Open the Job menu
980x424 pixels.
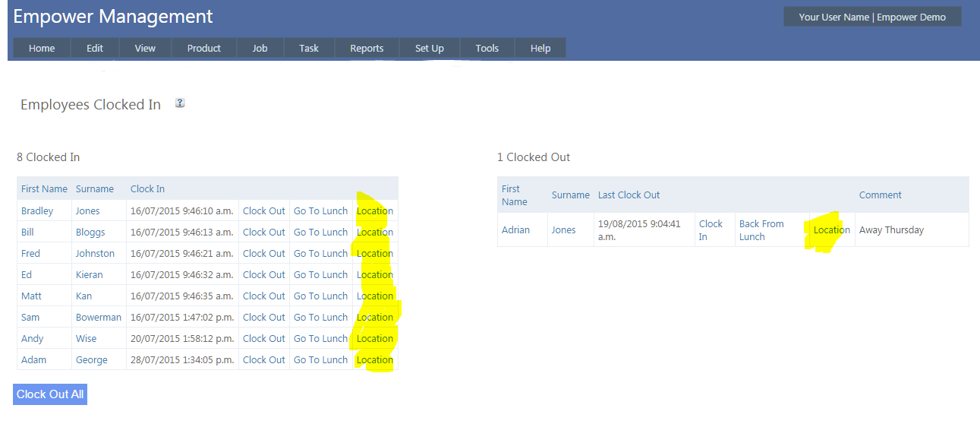pyautogui.click(x=260, y=48)
